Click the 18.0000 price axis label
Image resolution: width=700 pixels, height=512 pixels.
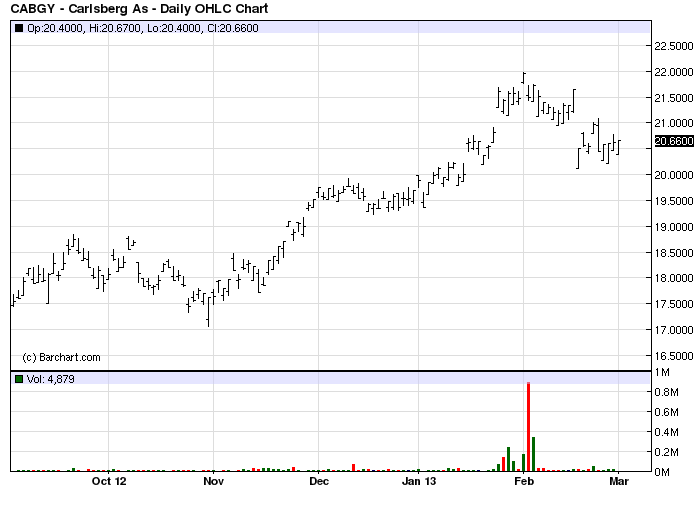pos(674,278)
